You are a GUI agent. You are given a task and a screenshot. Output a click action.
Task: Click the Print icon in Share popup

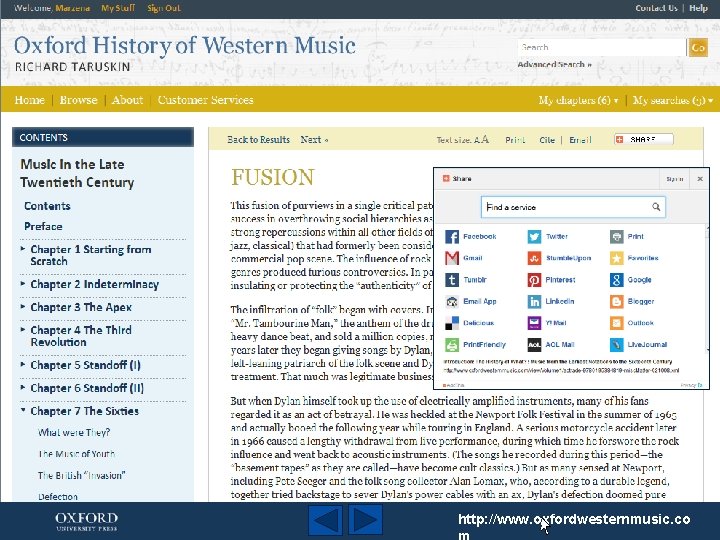pos(616,236)
